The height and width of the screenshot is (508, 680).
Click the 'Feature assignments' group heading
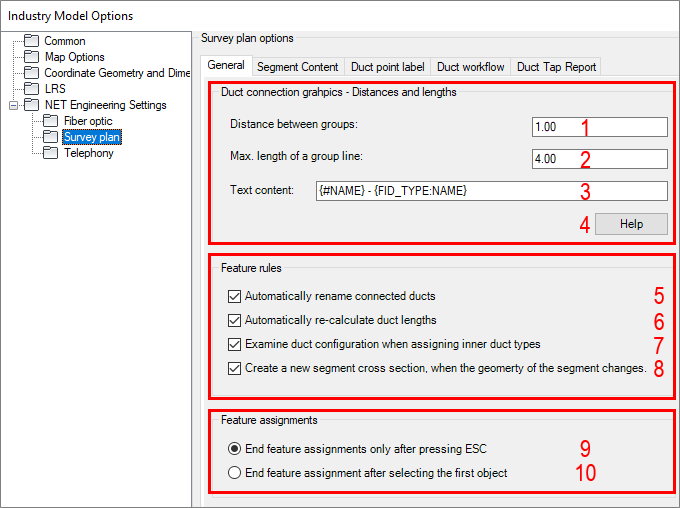click(x=269, y=420)
